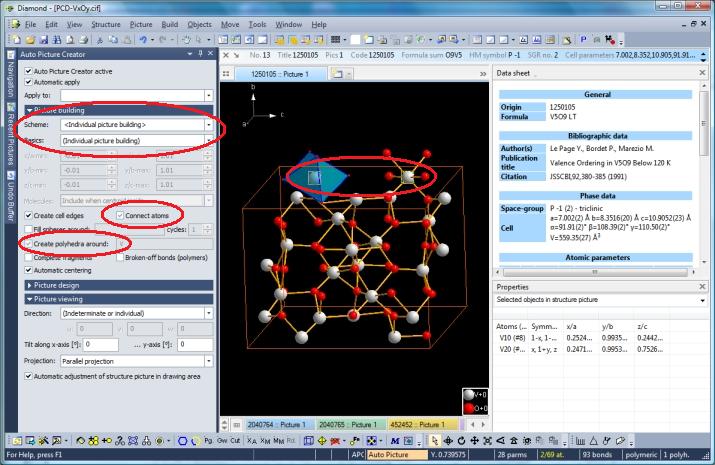Open the Projection dropdown
The width and height of the screenshot is (715, 465).
pos(209,361)
